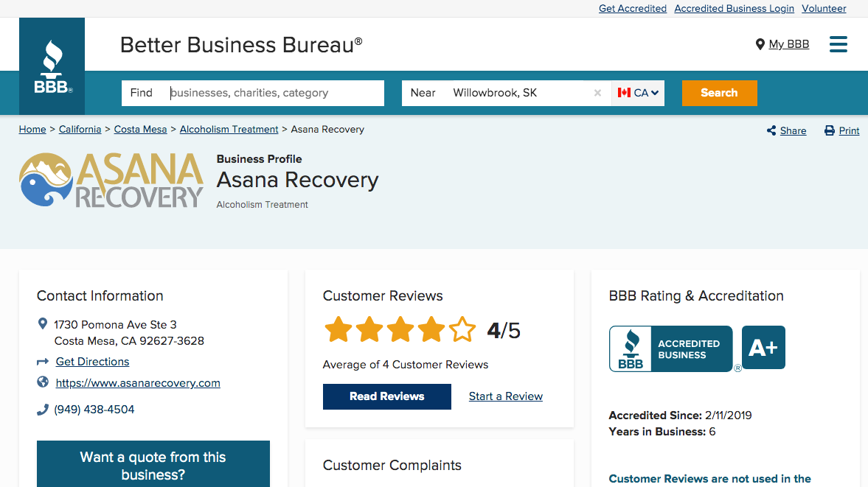Click the Share icon

point(771,130)
